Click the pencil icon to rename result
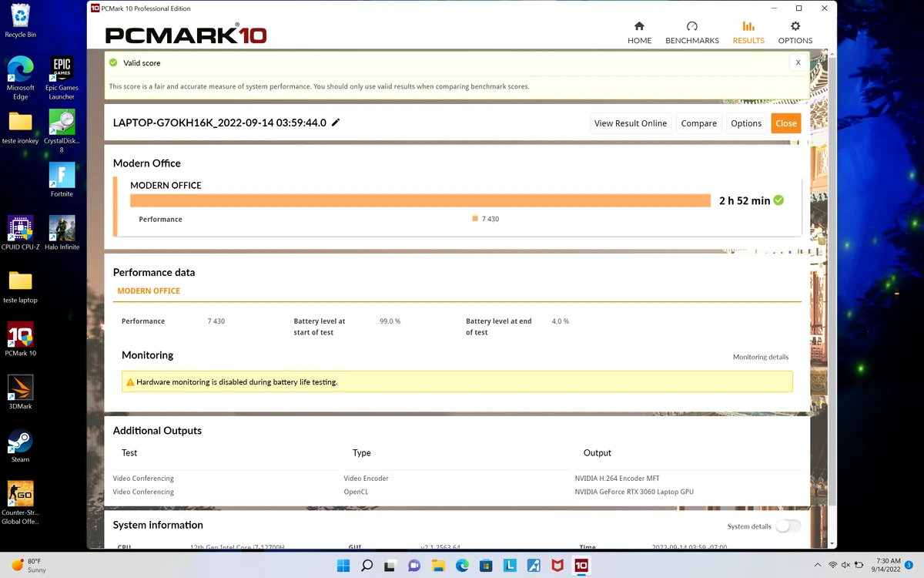 click(x=336, y=123)
